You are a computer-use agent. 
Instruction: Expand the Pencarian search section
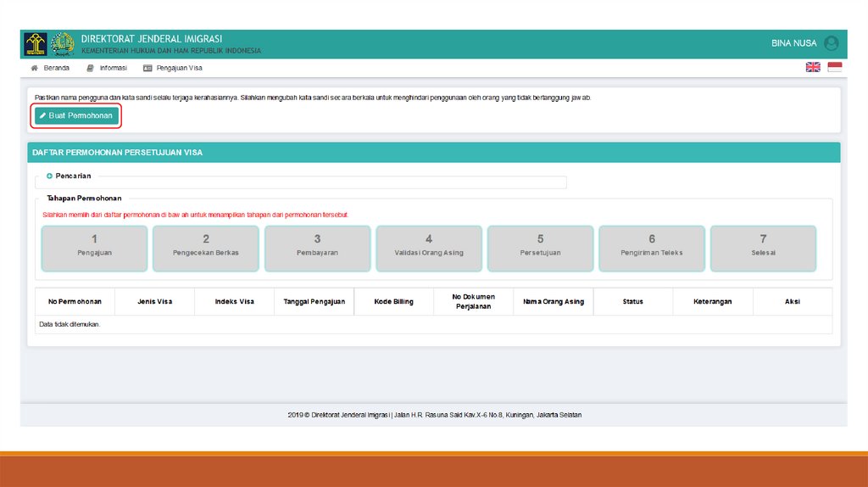[69, 176]
